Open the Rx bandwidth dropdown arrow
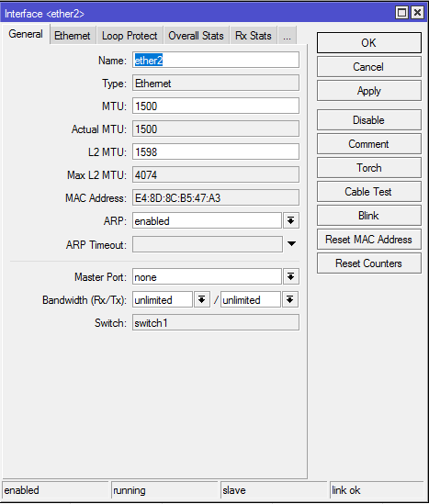Image resolution: width=429 pixels, height=504 pixels. (202, 300)
